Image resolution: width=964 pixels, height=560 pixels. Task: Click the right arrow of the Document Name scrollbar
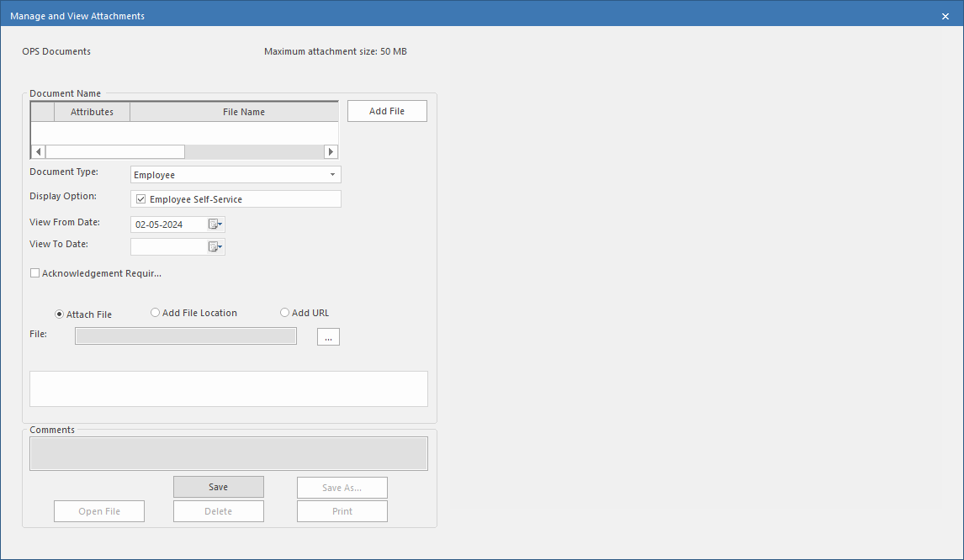pyautogui.click(x=331, y=151)
